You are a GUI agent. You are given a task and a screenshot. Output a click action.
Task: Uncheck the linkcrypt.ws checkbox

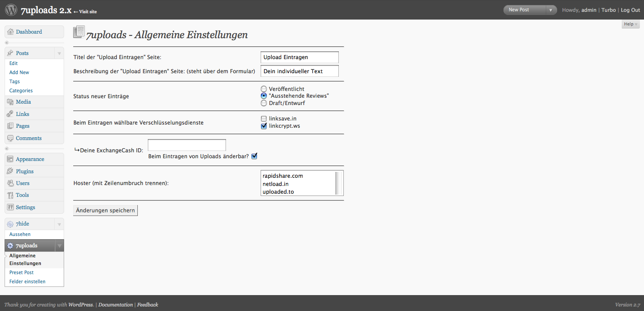coord(264,126)
